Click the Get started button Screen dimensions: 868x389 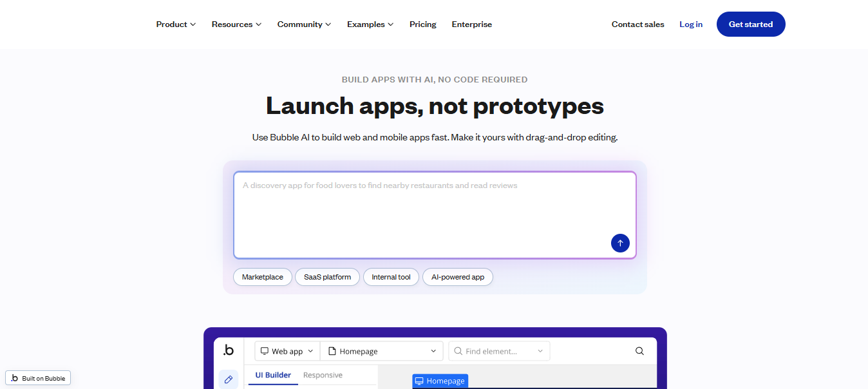[x=751, y=24]
